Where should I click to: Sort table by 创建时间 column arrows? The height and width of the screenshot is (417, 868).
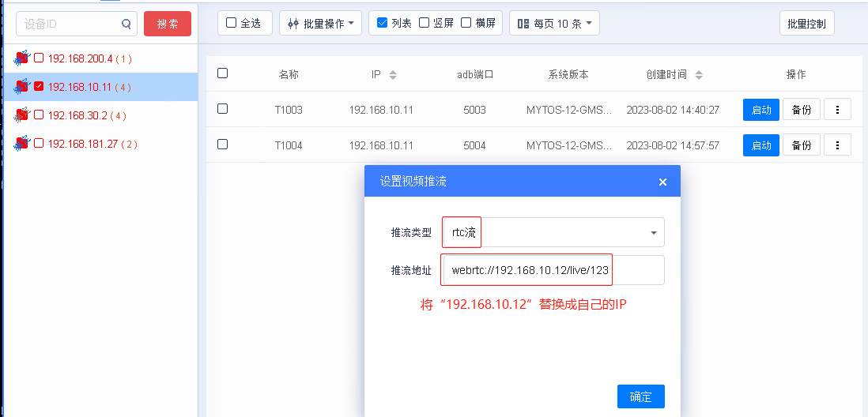699,75
